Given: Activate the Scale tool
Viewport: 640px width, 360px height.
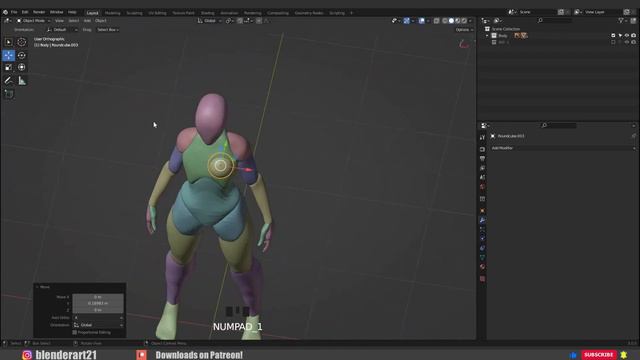Looking at the screenshot, I should 9,67.
